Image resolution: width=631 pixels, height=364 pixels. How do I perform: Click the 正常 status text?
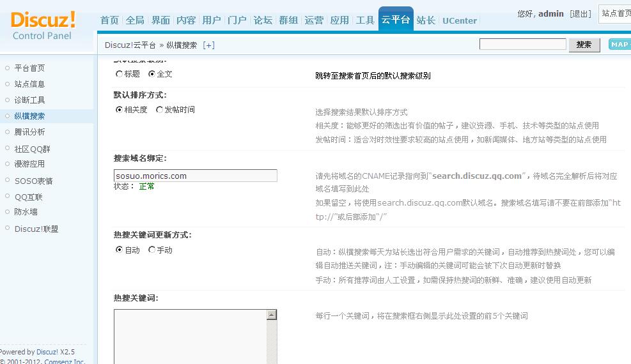point(146,186)
